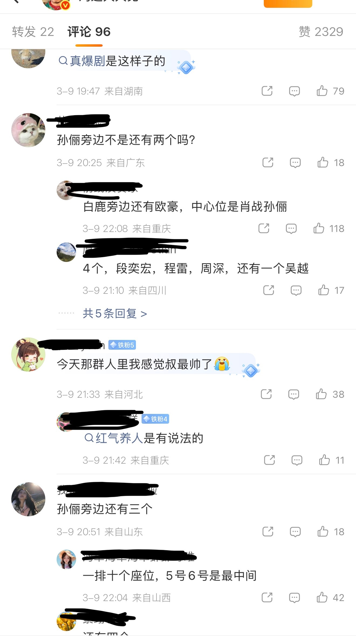This screenshot has height=644, width=356.
Task: Reply to the 3-9 21:42 Chongqing reply
Action: click(297, 460)
